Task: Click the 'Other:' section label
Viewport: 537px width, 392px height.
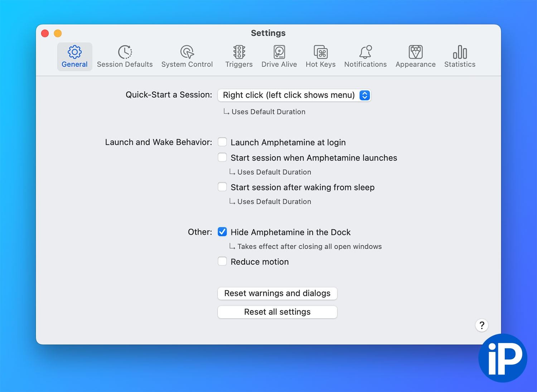Action: pyautogui.click(x=200, y=232)
